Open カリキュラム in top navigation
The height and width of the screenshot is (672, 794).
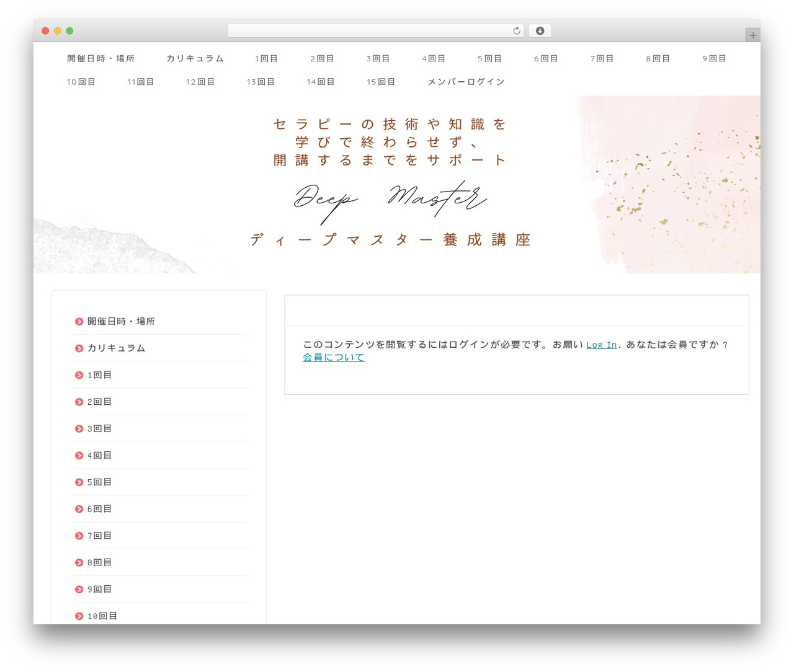[x=195, y=58]
